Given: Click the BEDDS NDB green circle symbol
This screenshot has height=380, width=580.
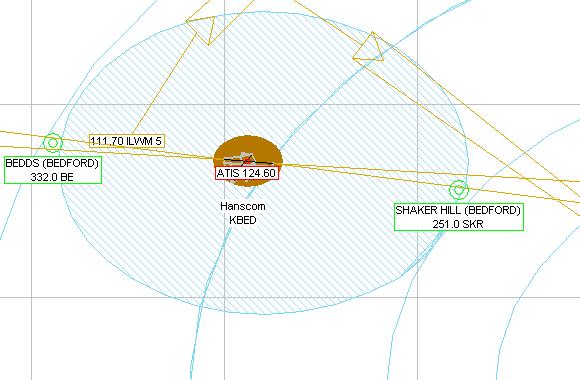Looking at the screenshot, I should pos(53,142).
